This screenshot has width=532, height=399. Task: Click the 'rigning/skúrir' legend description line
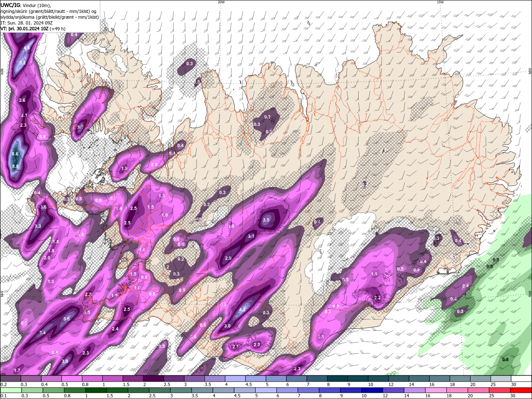pos(49,11)
